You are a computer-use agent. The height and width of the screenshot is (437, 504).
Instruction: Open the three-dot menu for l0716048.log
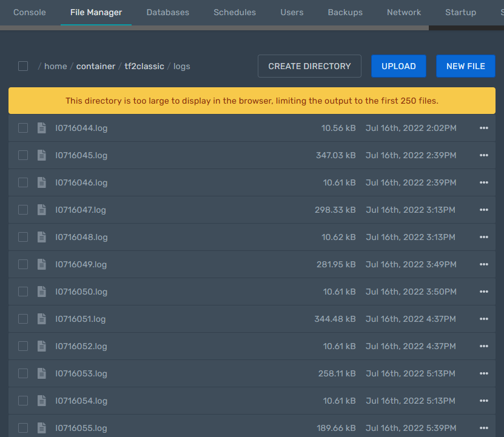pyautogui.click(x=484, y=237)
